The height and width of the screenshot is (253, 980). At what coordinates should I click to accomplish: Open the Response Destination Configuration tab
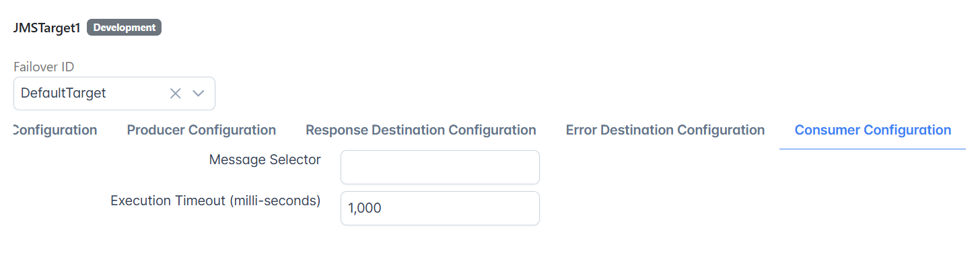(x=421, y=130)
